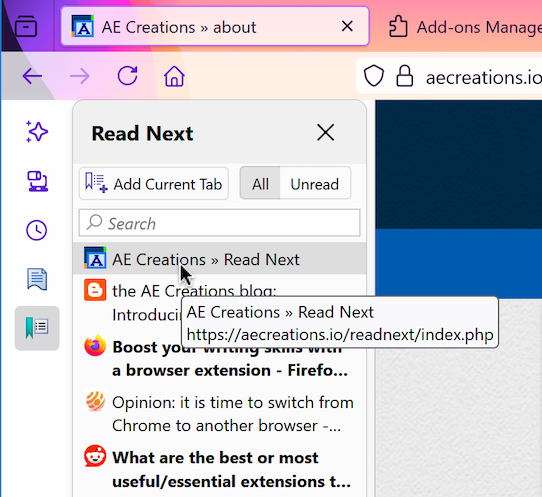
Task: Click the orange globe favicon beside Opinion entry
Action: click(95, 401)
